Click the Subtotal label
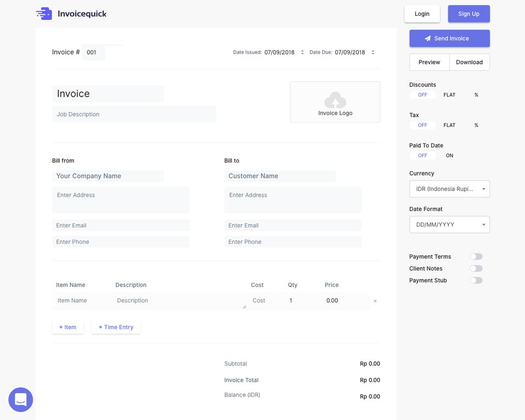 (236, 364)
